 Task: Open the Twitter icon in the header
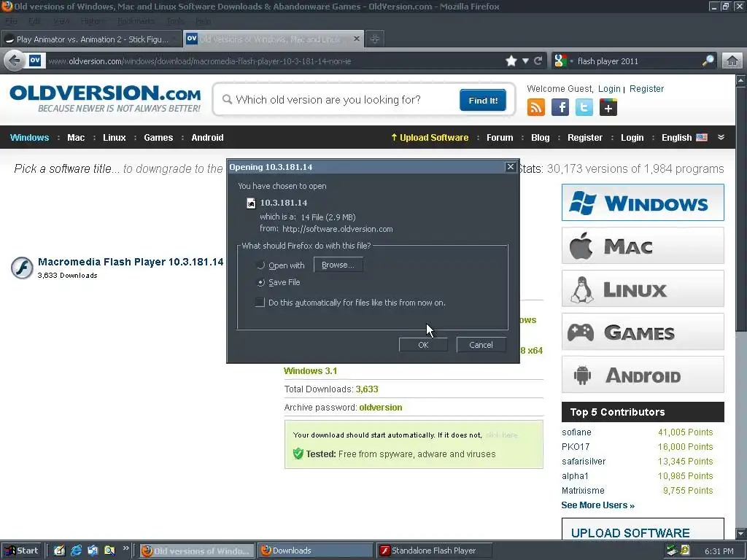coord(584,108)
